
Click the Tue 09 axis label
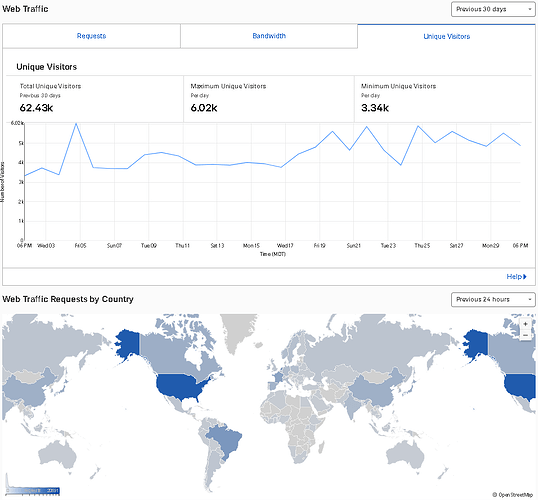[x=149, y=246]
